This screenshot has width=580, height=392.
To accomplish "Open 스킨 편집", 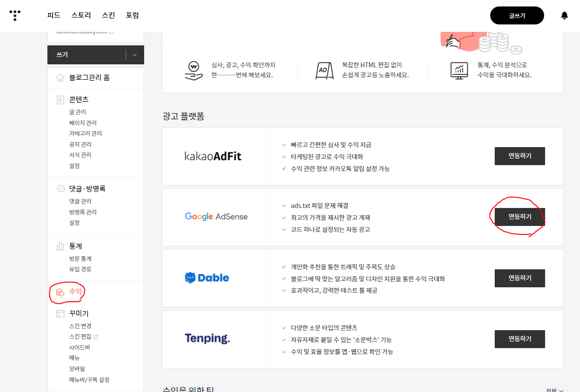I will pyautogui.click(x=80, y=337).
